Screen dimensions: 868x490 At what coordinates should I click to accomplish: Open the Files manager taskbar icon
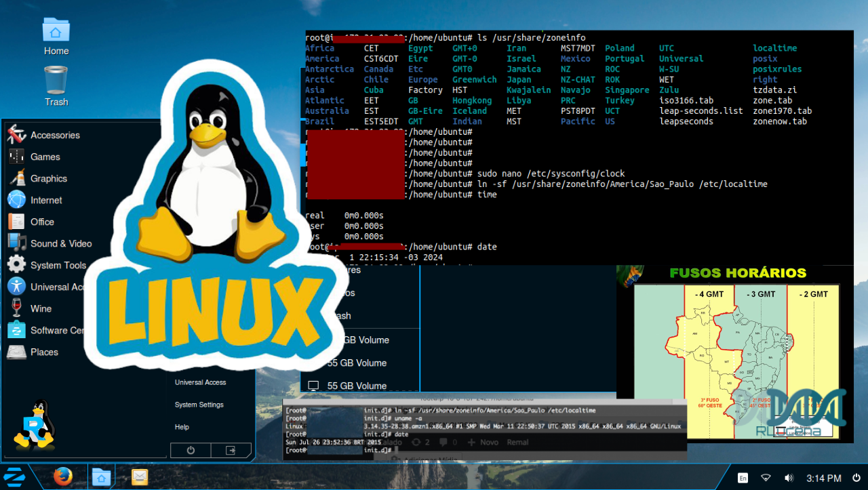[x=101, y=477]
